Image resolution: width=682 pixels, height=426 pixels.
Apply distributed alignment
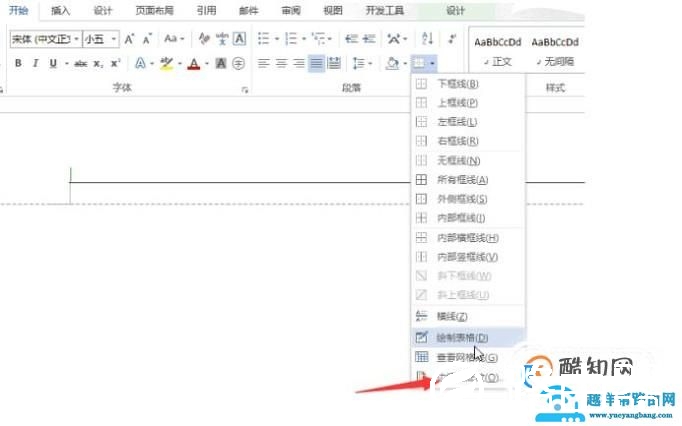click(334, 64)
